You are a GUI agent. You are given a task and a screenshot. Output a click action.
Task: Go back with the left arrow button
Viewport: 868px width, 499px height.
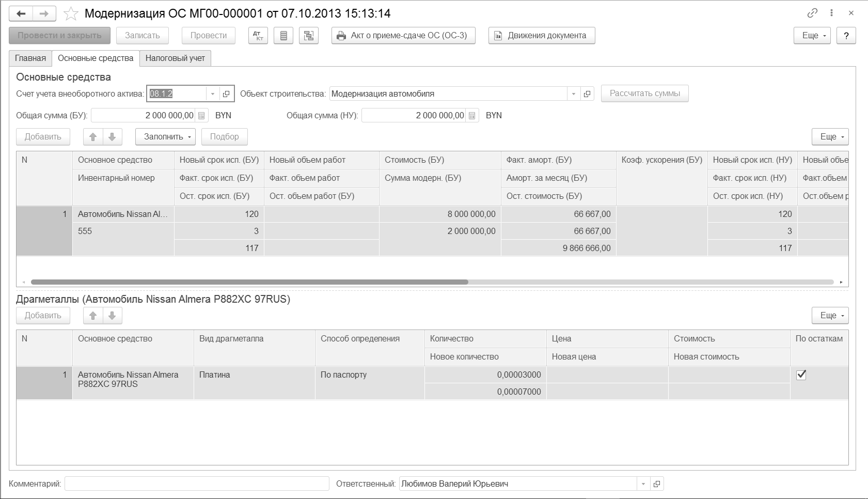(21, 13)
